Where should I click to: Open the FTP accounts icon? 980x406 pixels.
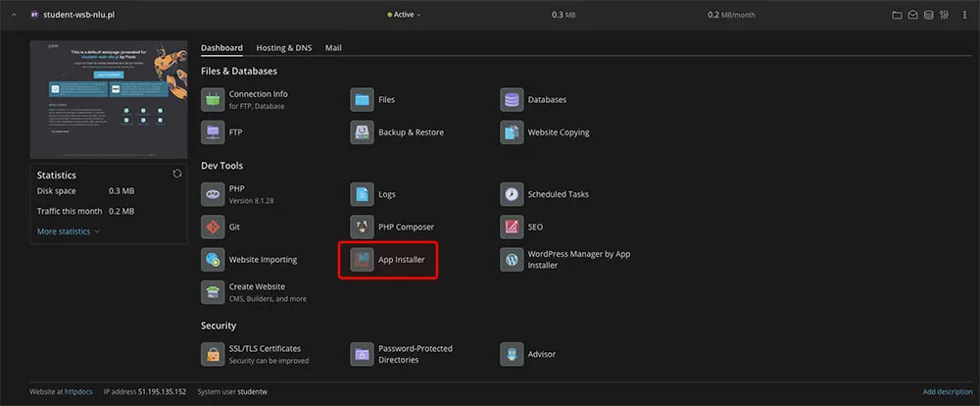213,132
